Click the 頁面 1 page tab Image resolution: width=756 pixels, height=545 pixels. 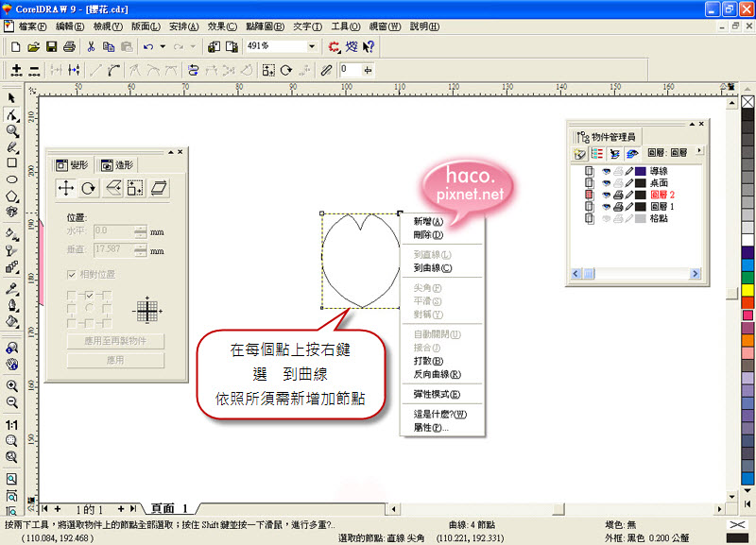[x=169, y=508]
